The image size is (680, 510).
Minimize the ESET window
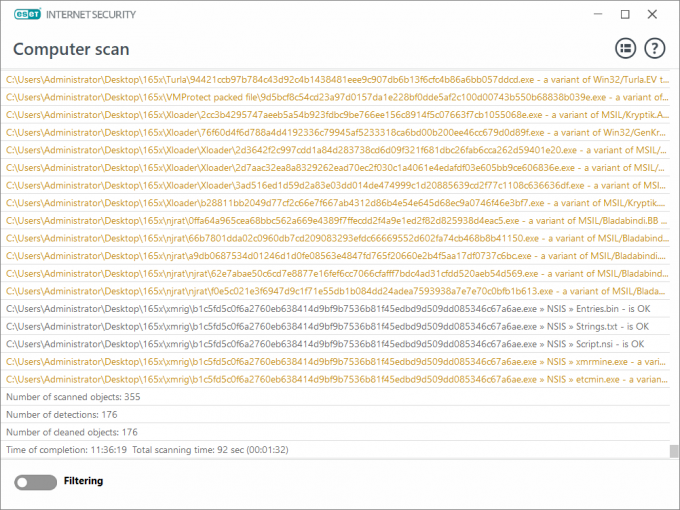598,14
